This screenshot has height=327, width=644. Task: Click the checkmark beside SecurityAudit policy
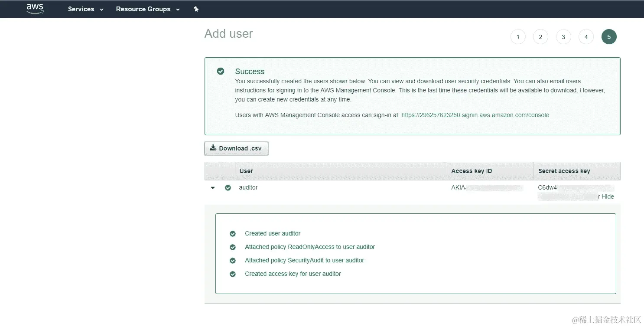[233, 261]
